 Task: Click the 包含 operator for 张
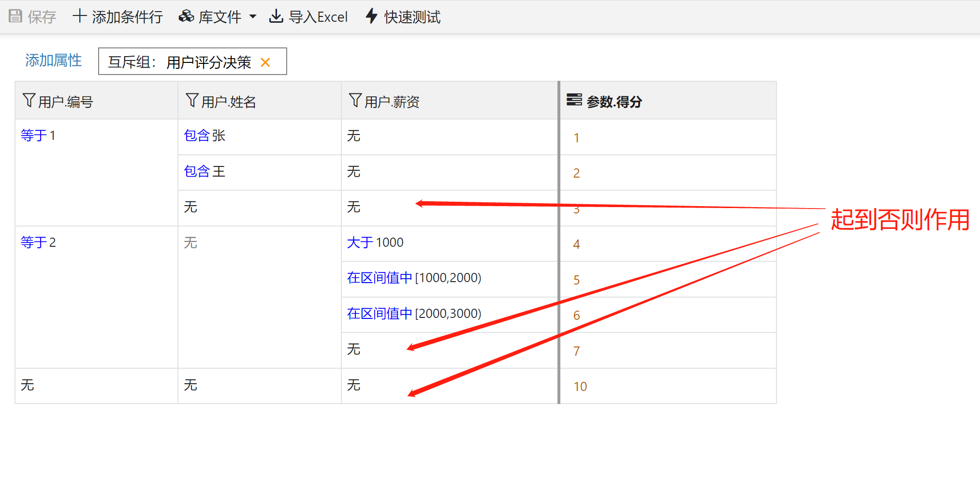pyautogui.click(x=196, y=135)
